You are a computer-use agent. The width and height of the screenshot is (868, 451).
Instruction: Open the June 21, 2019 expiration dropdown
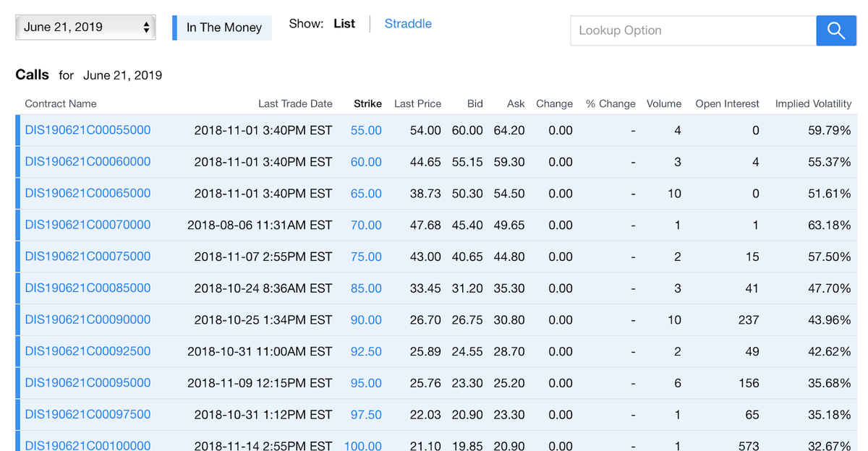(85, 27)
